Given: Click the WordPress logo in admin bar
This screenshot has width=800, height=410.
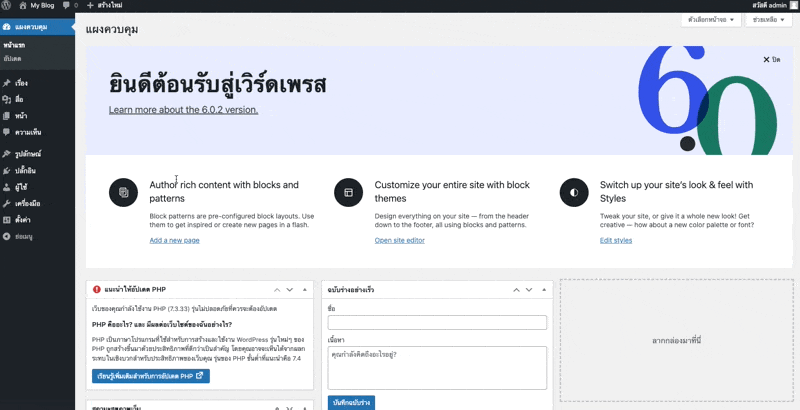Looking at the screenshot, I should 6,6.
